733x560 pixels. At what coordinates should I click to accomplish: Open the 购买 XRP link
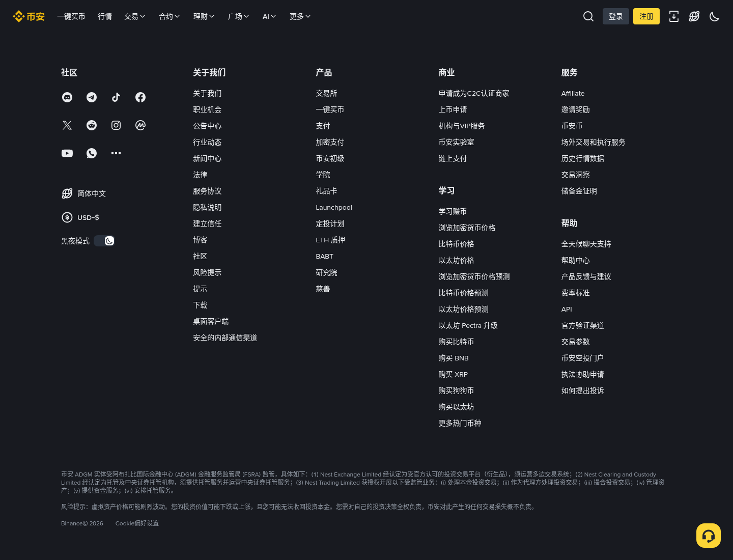point(454,374)
